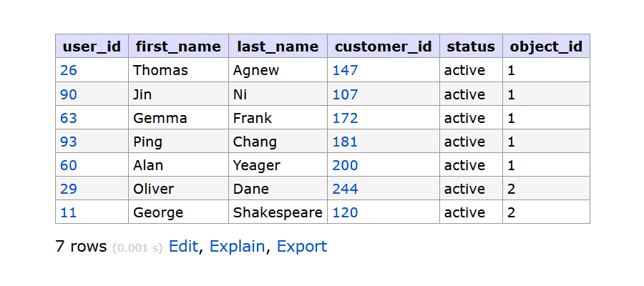This screenshot has height=286, width=644.
Task: Follow customer_id link 147
Action: [345, 70]
